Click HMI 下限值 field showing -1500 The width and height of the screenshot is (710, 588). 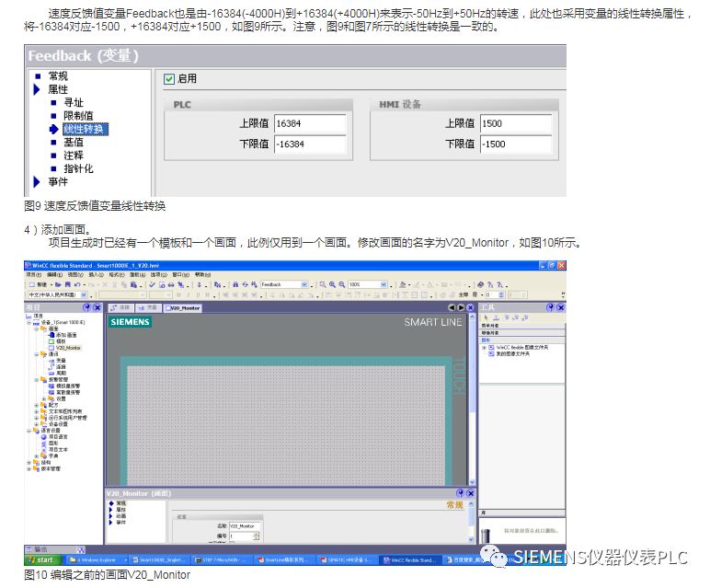[516, 144]
